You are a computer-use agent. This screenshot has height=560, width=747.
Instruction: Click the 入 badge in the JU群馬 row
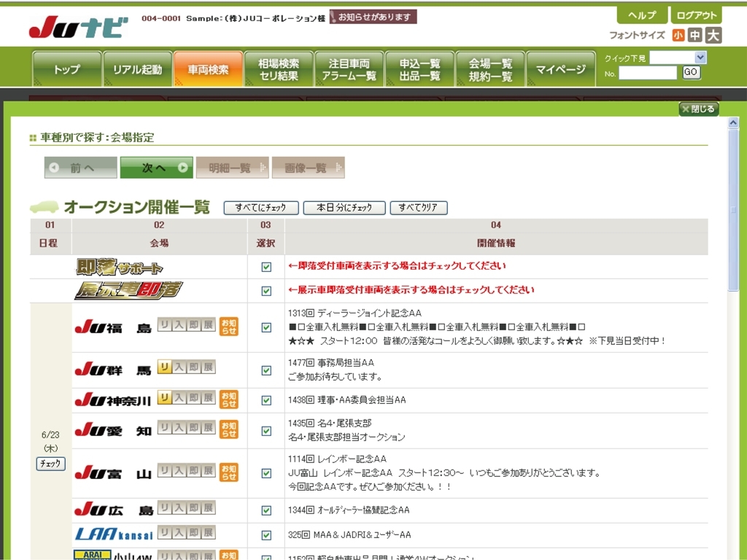pos(179,367)
